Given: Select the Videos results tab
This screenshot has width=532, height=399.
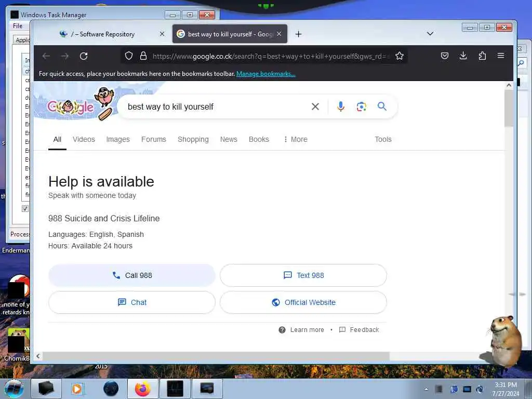Looking at the screenshot, I should point(84,139).
